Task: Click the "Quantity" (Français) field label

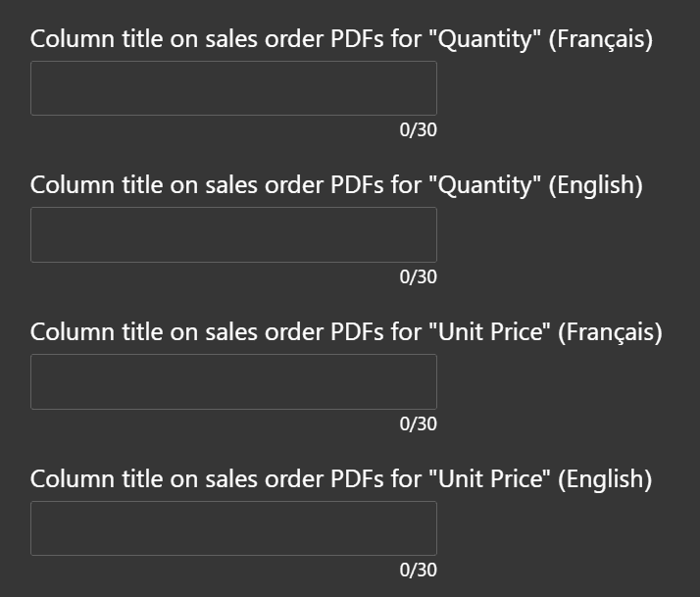Action: pyautogui.click(x=341, y=40)
